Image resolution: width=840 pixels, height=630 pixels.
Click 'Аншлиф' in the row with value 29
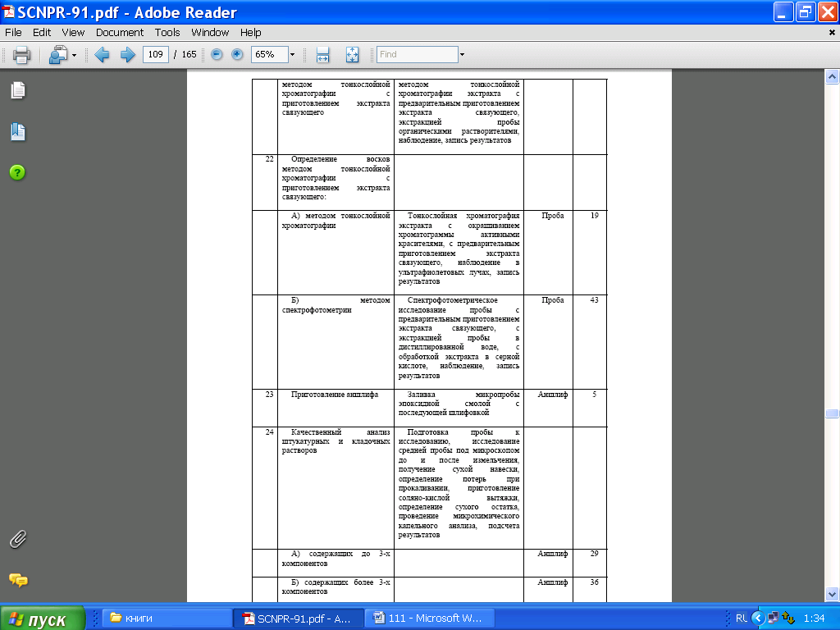click(x=553, y=554)
